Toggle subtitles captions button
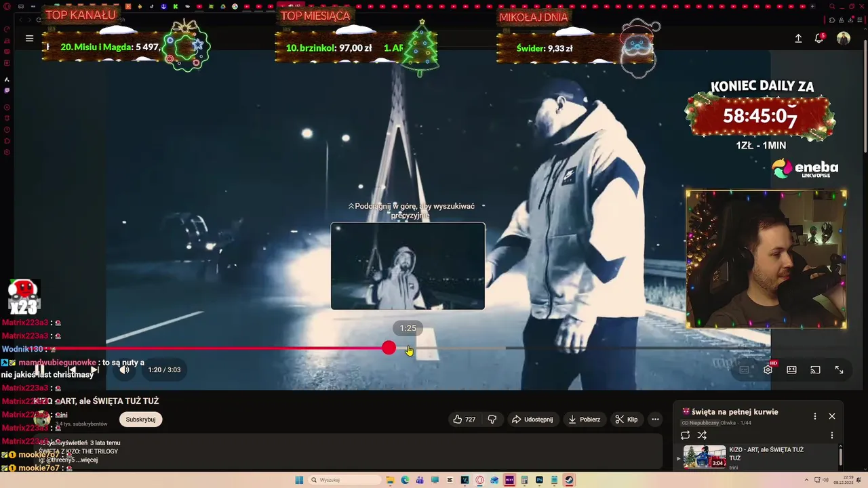This screenshot has height=488, width=868. [x=744, y=369]
